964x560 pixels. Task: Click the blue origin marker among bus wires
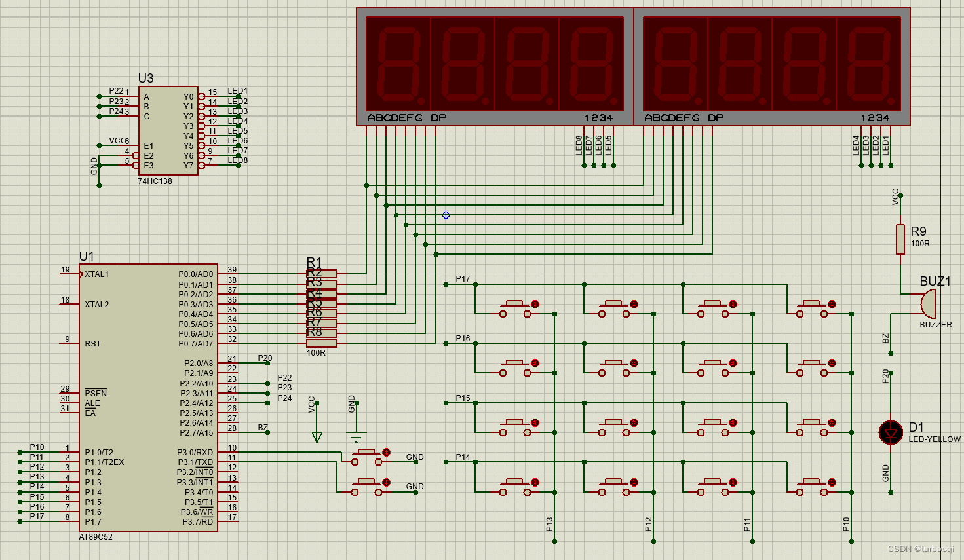[x=446, y=215]
